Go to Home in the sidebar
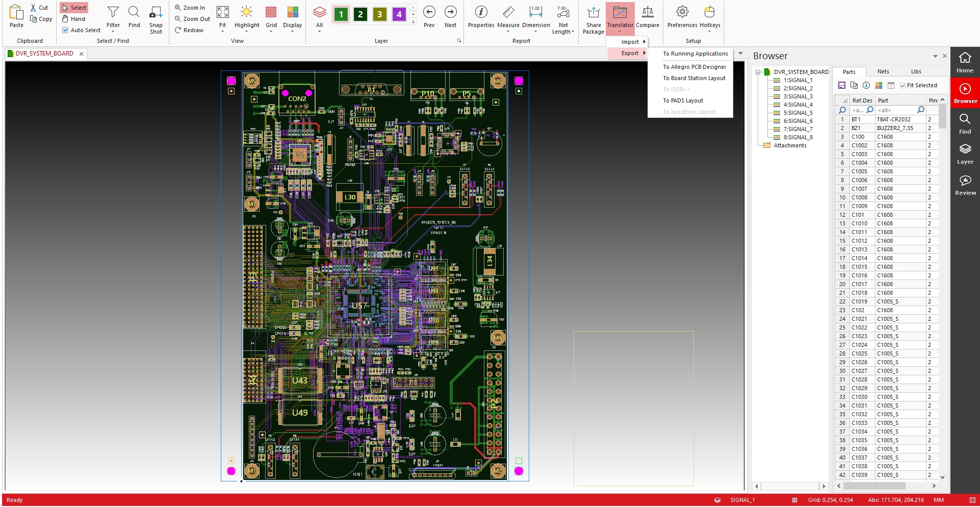 [x=965, y=62]
